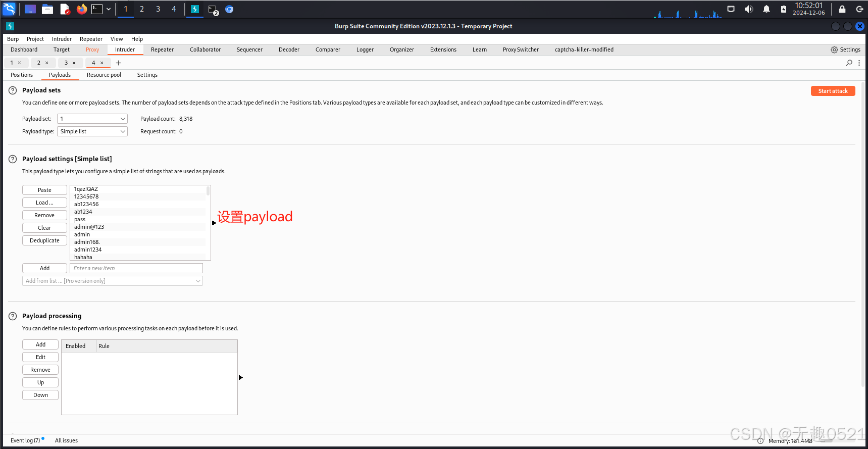The height and width of the screenshot is (449, 868).
Task: Expand the processing rules panel's side arrow
Action: pos(241,377)
